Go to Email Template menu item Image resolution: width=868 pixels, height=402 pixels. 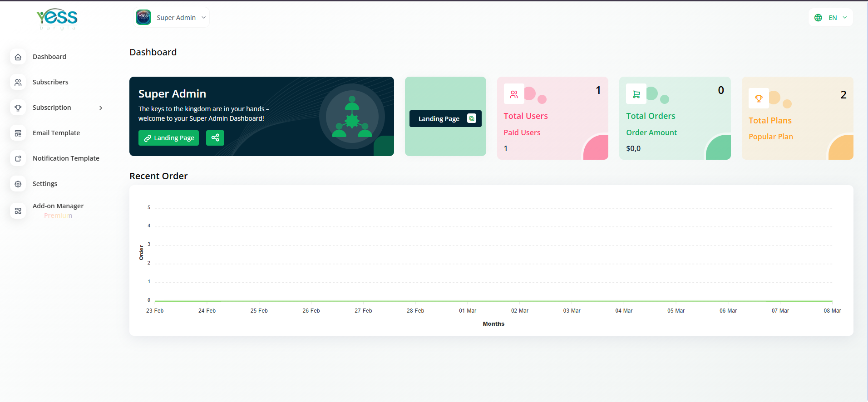[x=56, y=133]
